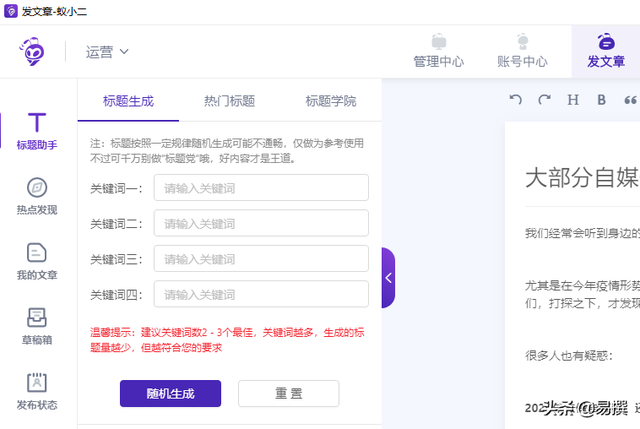Open 发布状态 in the sidebar
Screen dimensions: 640x429
pyautogui.click(x=37, y=391)
